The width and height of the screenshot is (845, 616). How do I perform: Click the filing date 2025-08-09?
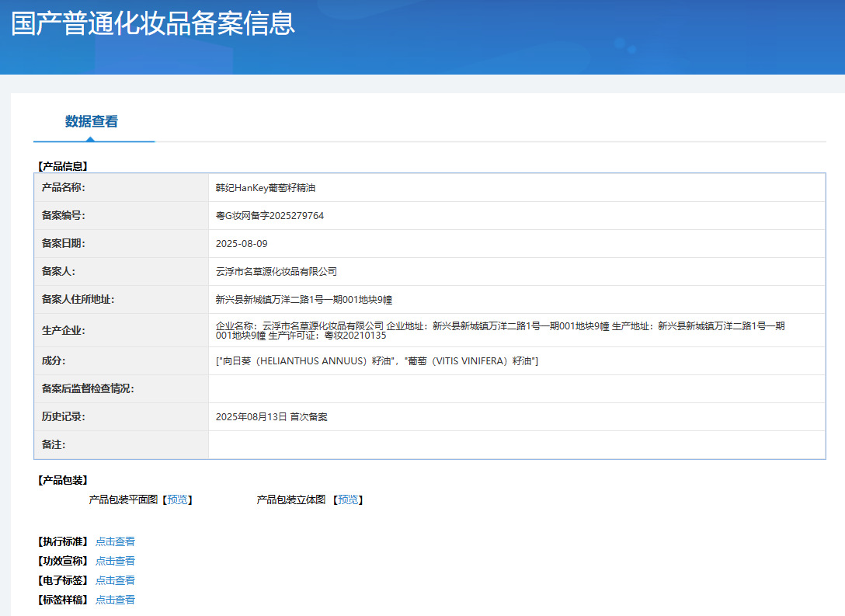242,244
